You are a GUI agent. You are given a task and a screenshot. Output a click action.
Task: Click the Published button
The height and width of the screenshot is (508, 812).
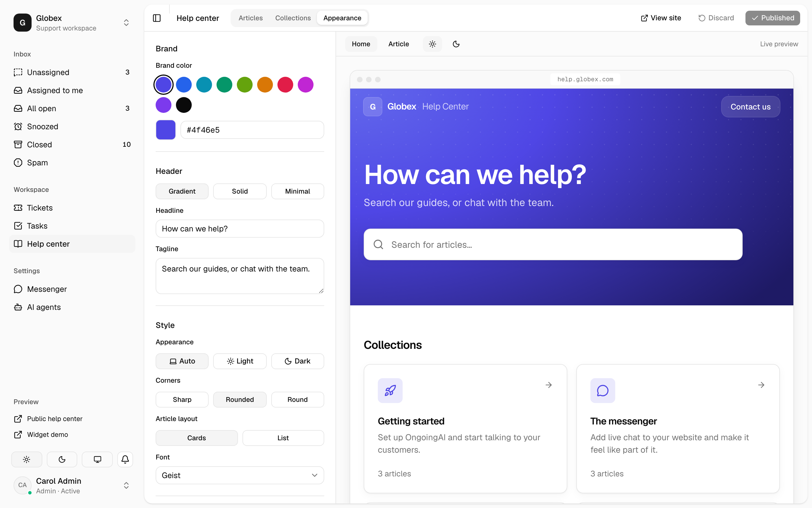click(x=773, y=18)
